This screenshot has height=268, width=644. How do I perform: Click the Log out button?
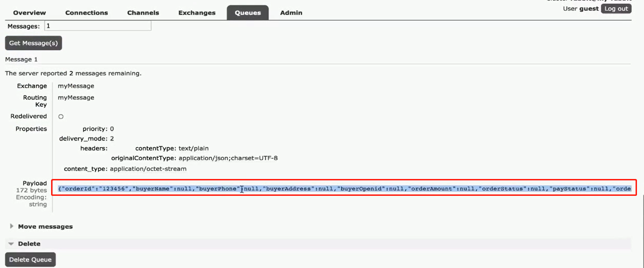[616, 8]
